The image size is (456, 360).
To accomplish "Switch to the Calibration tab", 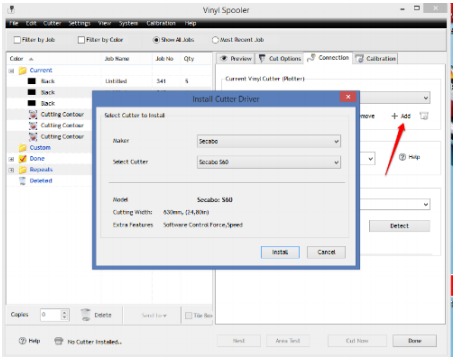I will [376, 59].
